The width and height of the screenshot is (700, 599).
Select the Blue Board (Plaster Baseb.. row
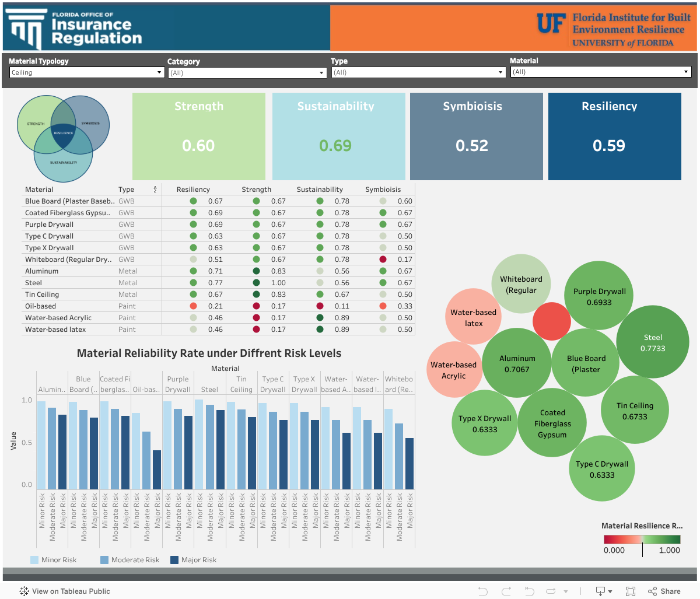tap(218, 201)
